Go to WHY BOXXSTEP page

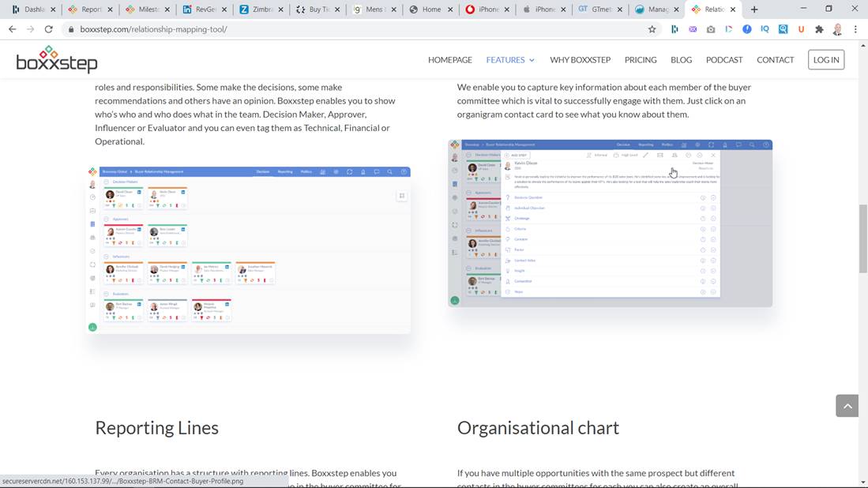pyautogui.click(x=580, y=60)
